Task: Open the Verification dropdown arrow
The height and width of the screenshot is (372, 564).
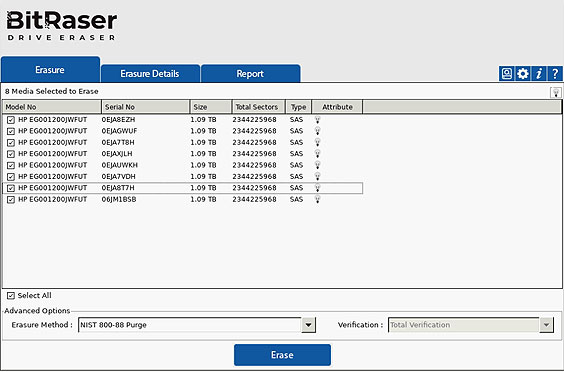Action: (x=546, y=325)
